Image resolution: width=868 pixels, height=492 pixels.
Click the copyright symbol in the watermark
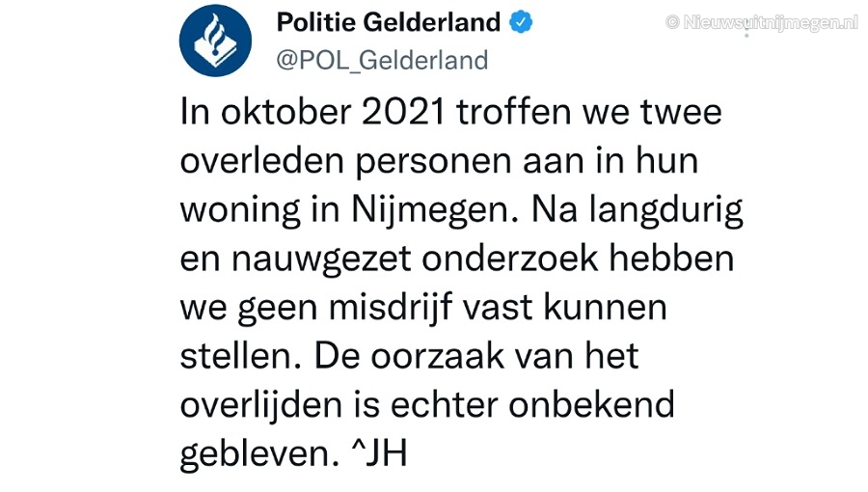672,22
